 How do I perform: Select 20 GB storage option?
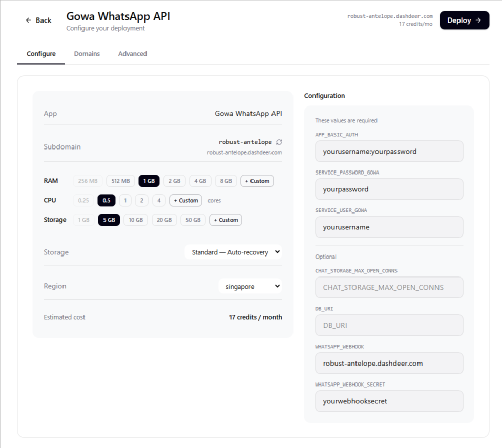tap(164, 220)
